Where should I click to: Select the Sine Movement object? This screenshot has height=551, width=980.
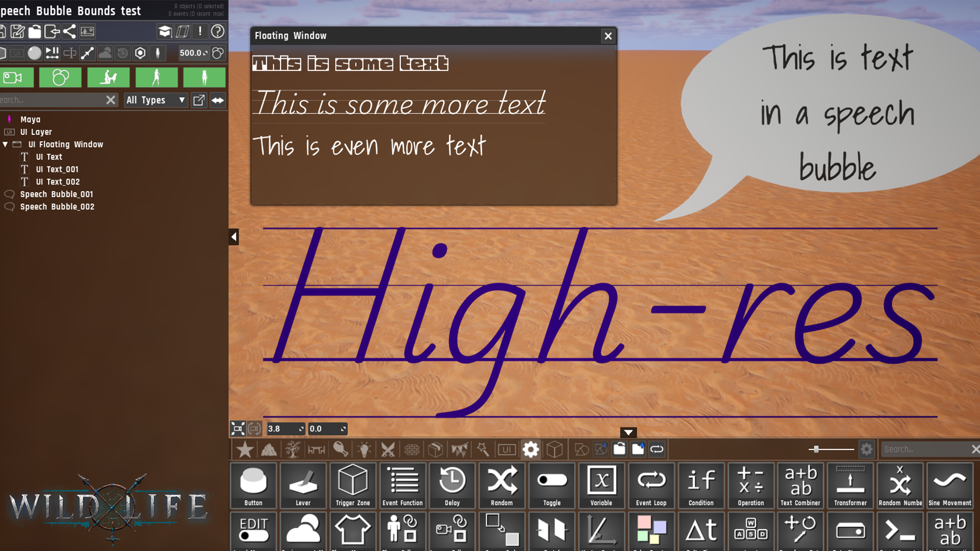coord(949,485)
